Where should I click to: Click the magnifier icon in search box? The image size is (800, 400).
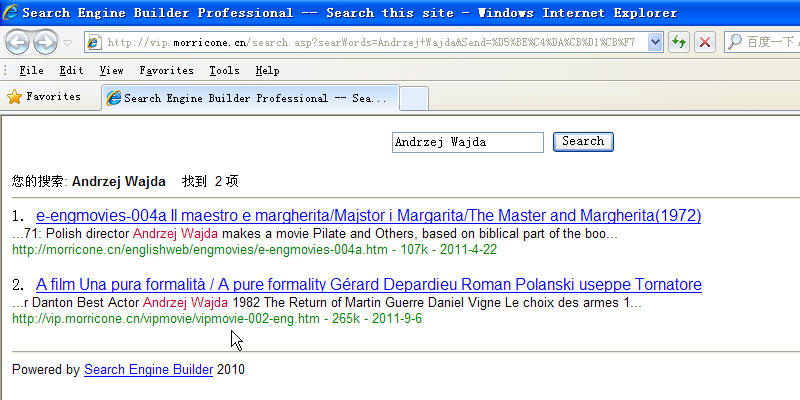pos(734,42)
